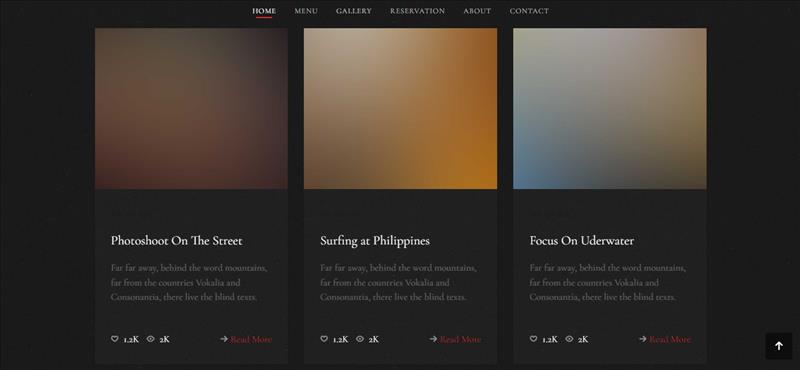Click Read More on Focus On Uderwater
Viewport: 800px width, 370px height.
[670, 339]
